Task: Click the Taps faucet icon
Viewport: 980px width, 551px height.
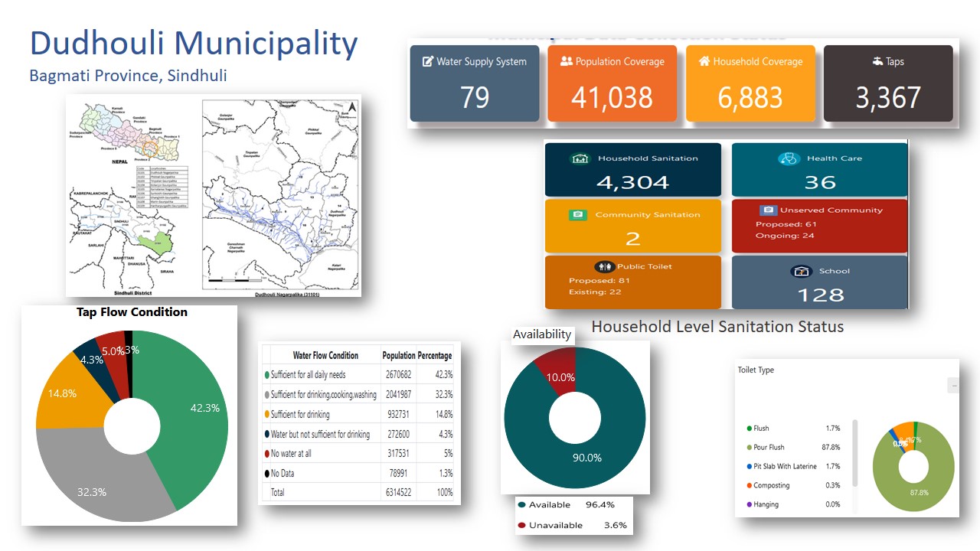Action: click(x=877, y=61)
